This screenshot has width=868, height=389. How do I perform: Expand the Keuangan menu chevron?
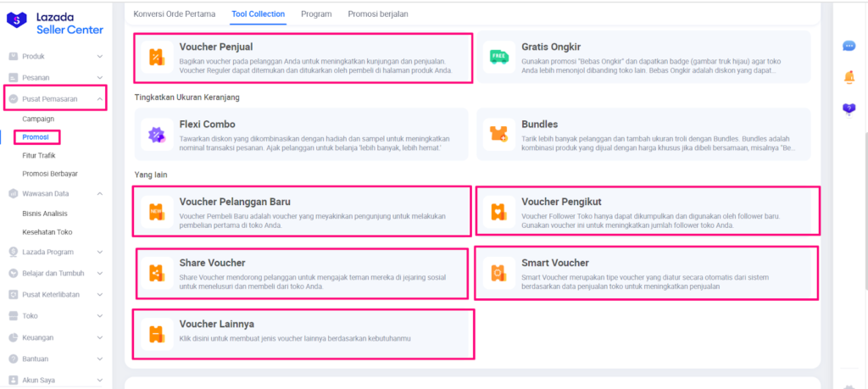click(x=100, y=337)
